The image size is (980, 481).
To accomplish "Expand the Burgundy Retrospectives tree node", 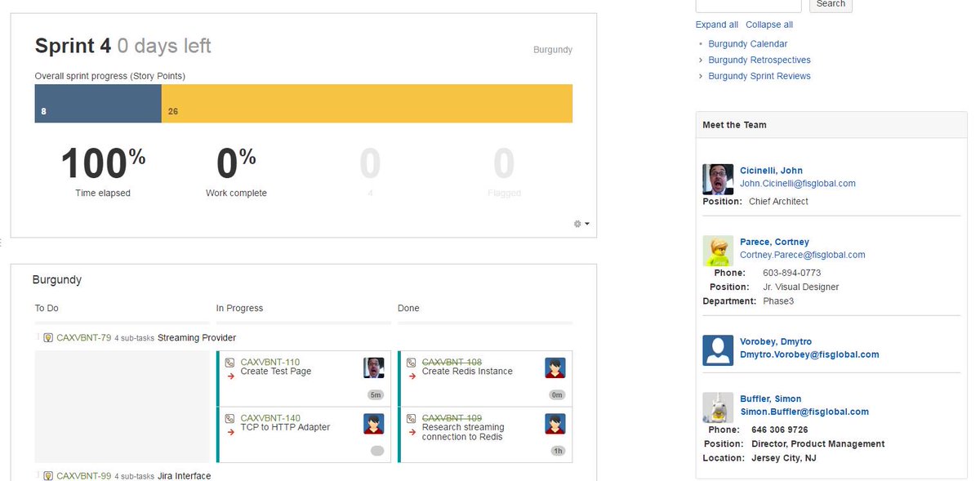I will tap(701, 60).
